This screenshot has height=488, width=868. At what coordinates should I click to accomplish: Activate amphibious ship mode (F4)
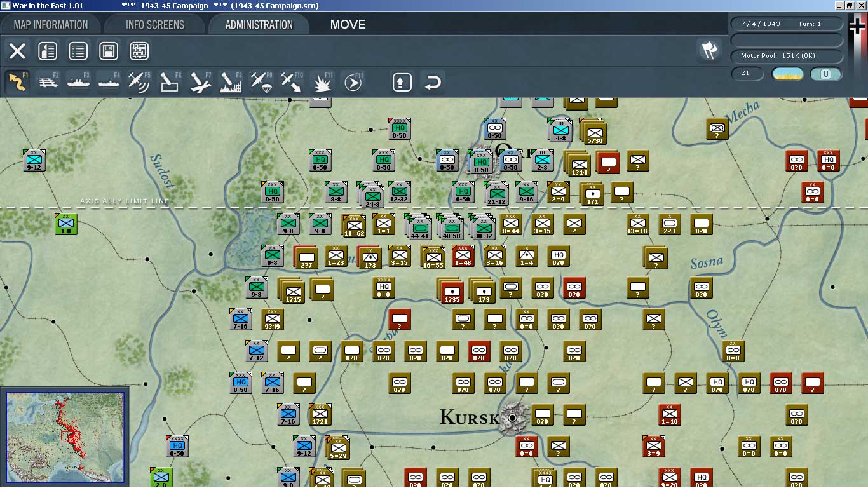pos(109,82)
